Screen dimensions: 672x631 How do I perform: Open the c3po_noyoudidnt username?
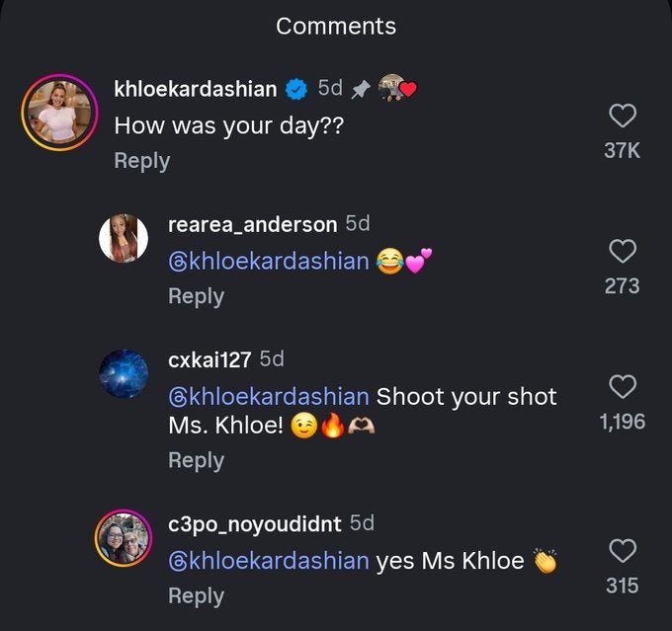(255, 522)
